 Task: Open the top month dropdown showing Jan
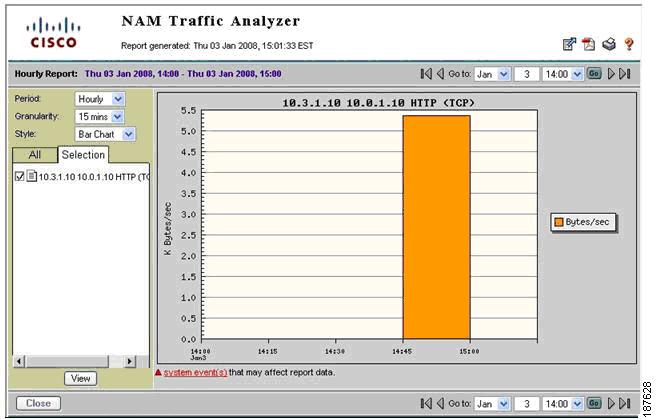point(492,74)
